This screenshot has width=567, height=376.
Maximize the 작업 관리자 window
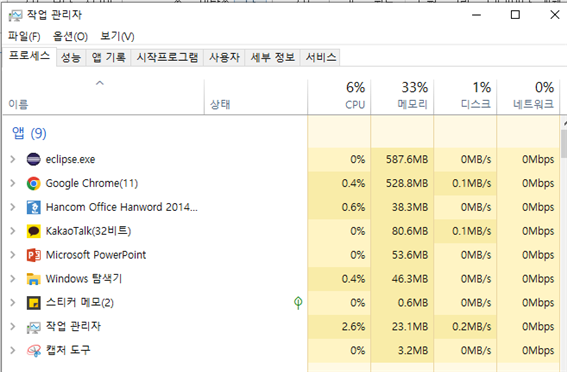[x=515, y=15]
